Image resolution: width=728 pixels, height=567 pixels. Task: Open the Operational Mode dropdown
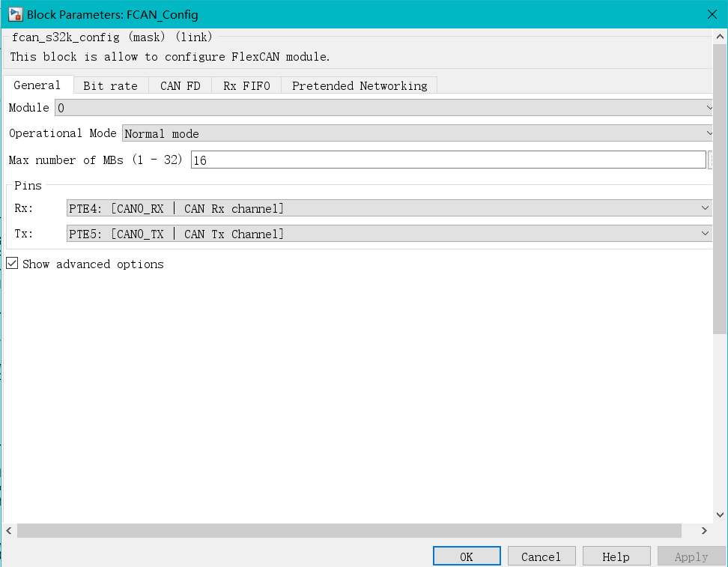point(417,134)
